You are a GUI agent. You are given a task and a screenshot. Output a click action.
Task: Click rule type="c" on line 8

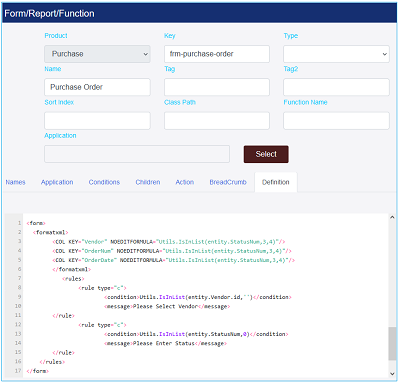pos(103,288)
